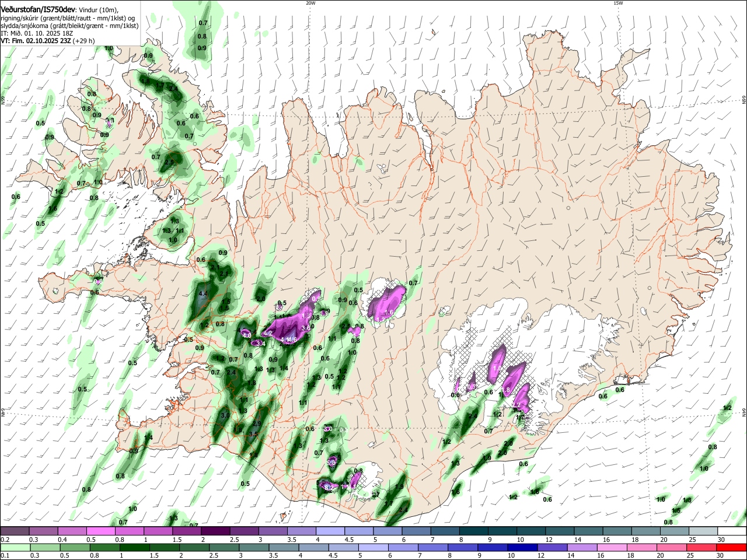This screenshot has height=560, width=747.
Task: Select the snow-scale swatch between 1.5 and 2
Action: [x=187, y=531]
